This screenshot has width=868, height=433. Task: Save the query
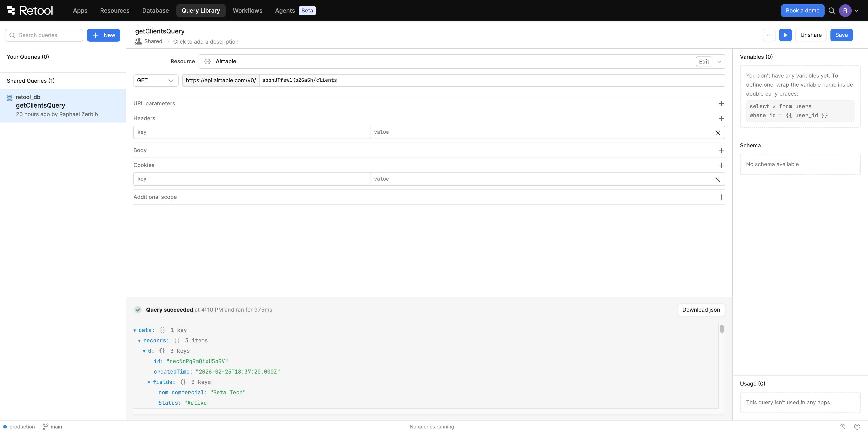(x=841, y=35)
